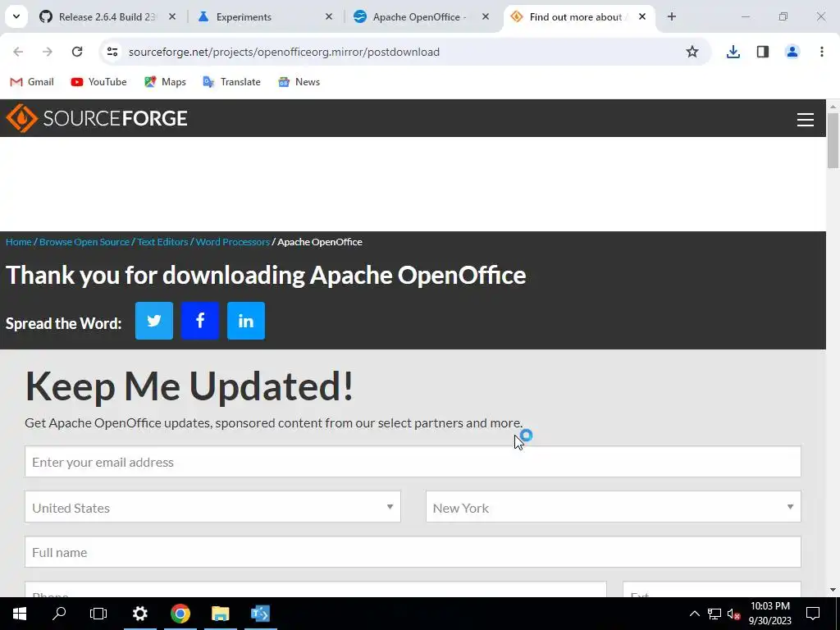Open the News bookmark

(299, 82)
